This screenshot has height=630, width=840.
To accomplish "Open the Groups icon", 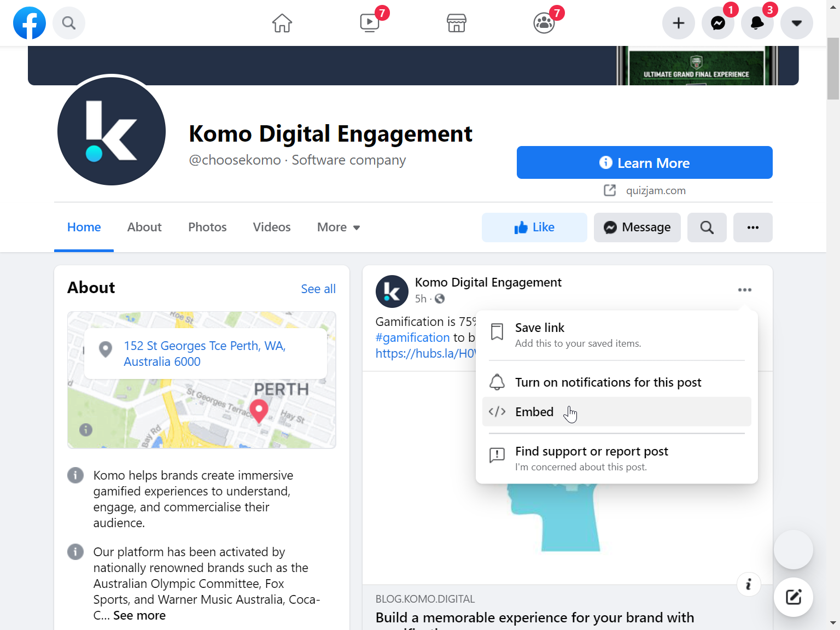I will (x=544, y=23).
